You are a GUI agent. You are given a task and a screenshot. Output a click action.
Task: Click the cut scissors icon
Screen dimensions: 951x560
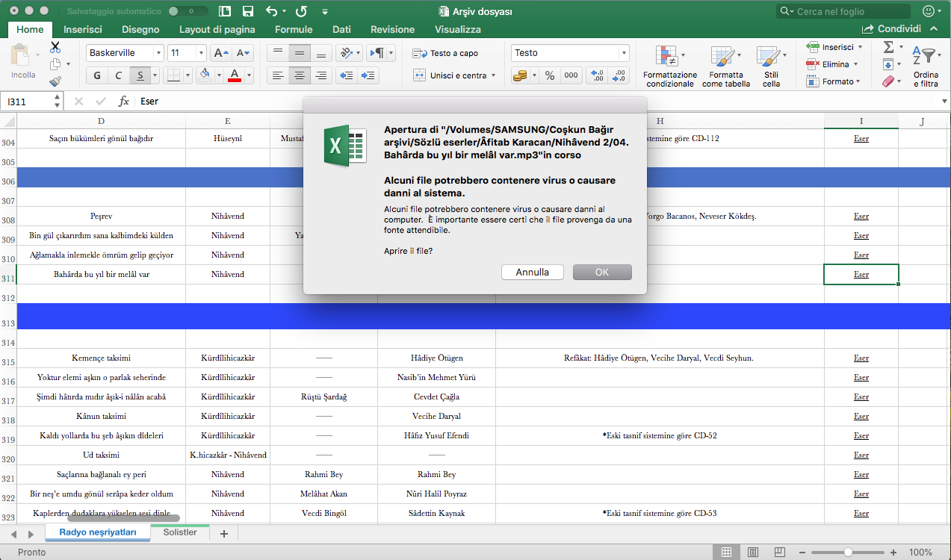55,47
